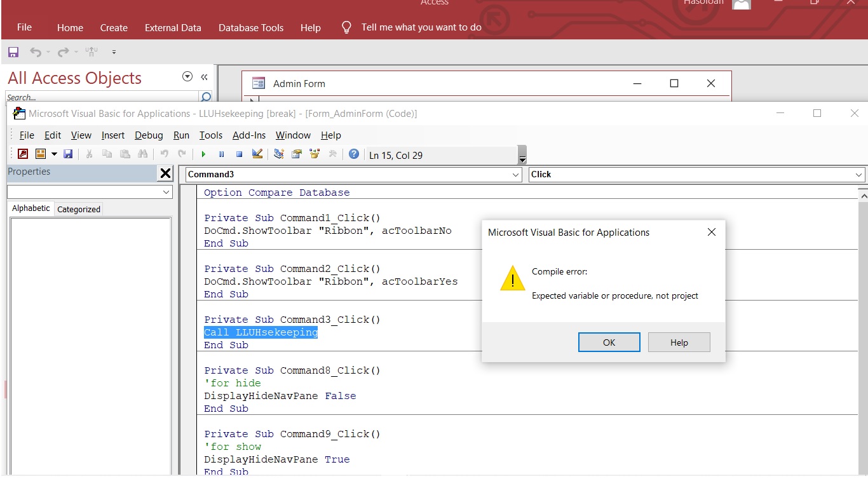This screenshot has width=868, height=488.
Task: Click the account avatar icon in Access title bar
Action: pyautogui.click(x=741, y=4)
